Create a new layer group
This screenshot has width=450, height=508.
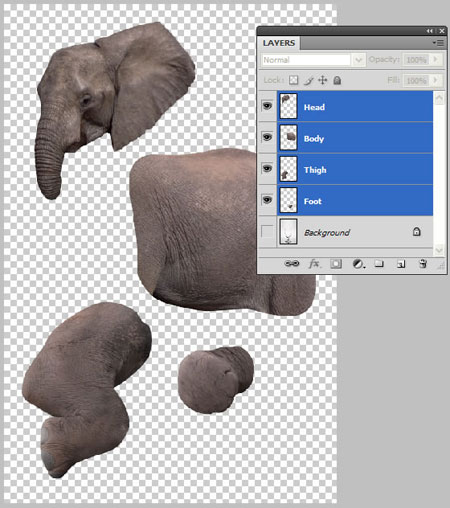tap(379, 264)
